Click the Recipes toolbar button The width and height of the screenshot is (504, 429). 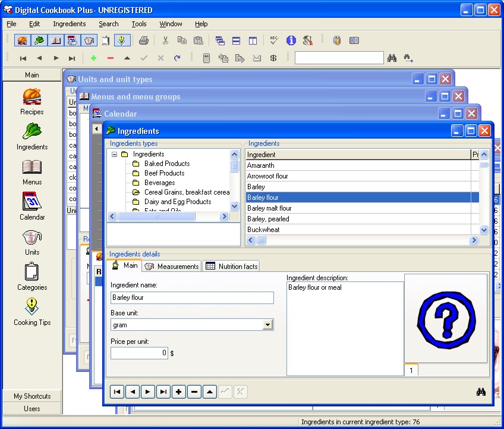point(22,40)
